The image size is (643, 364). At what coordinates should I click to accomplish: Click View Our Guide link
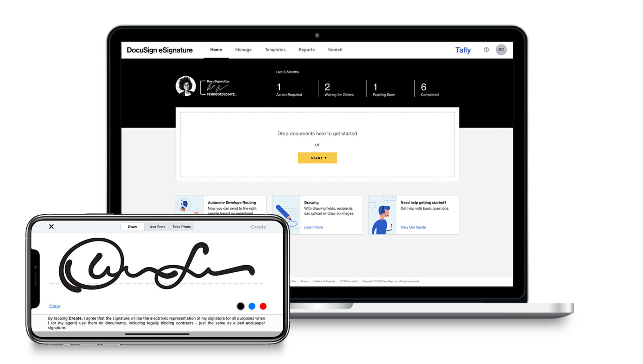click(413, 227)
